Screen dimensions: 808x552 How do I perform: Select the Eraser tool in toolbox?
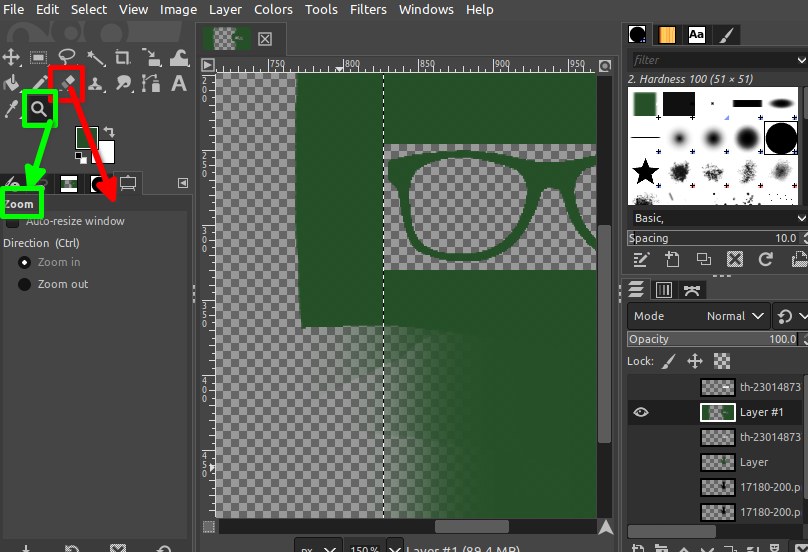tap(68, 83)
